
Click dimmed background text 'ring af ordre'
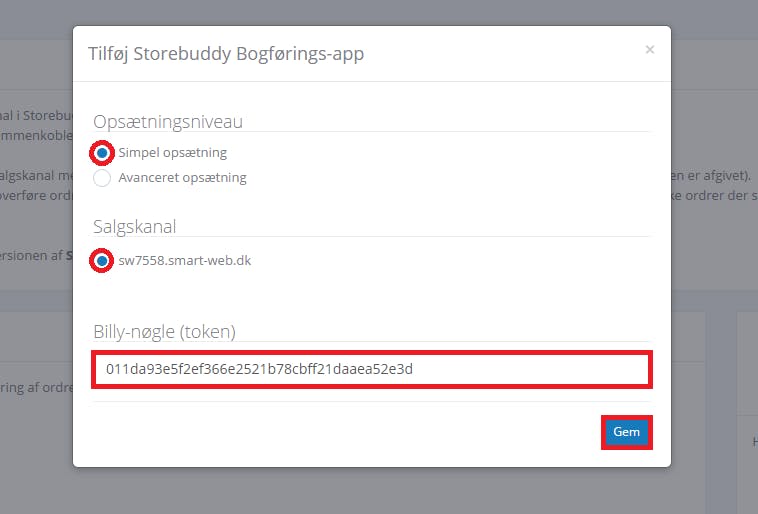[36, 388]
